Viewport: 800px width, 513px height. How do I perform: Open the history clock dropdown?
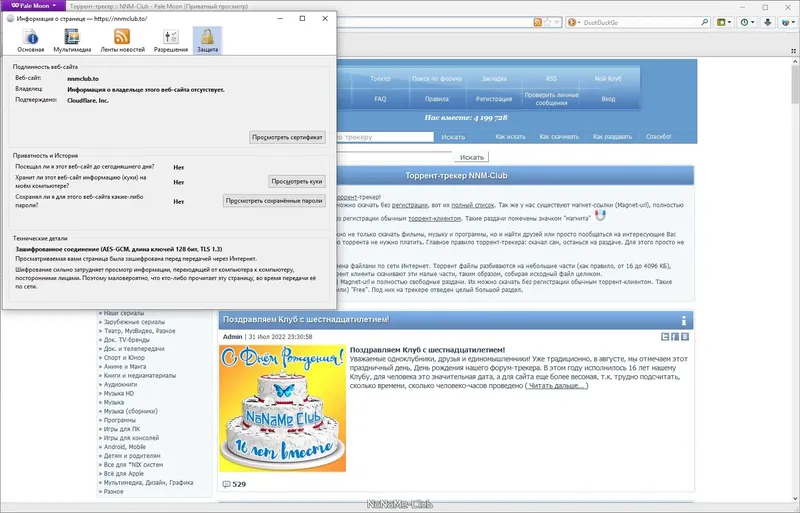coord(747,22)
